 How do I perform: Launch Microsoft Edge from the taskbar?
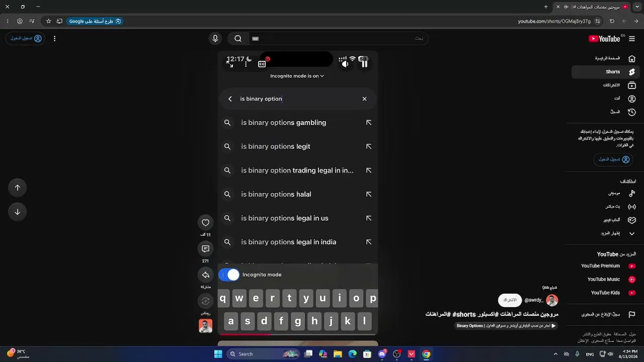coord(352,354)
